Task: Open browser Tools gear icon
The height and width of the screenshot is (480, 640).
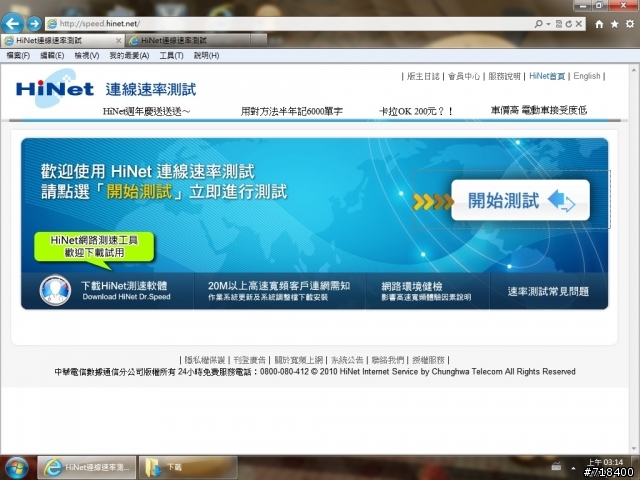Action: click(630, 24)
